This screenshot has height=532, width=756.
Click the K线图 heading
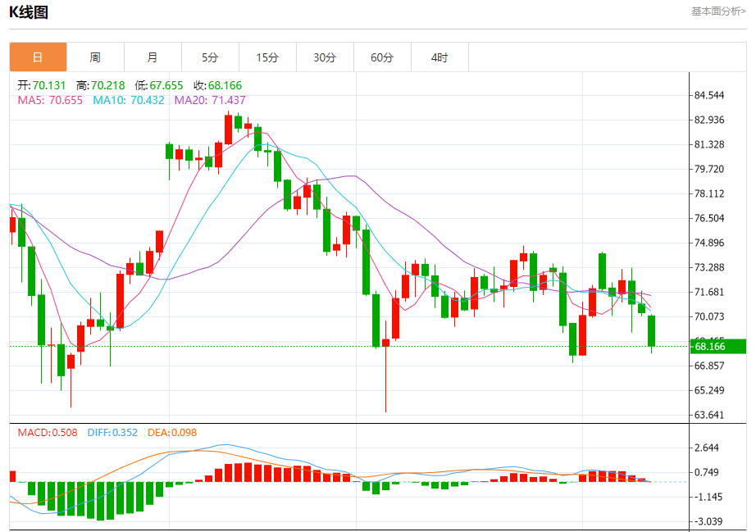[x=29, y=12]
